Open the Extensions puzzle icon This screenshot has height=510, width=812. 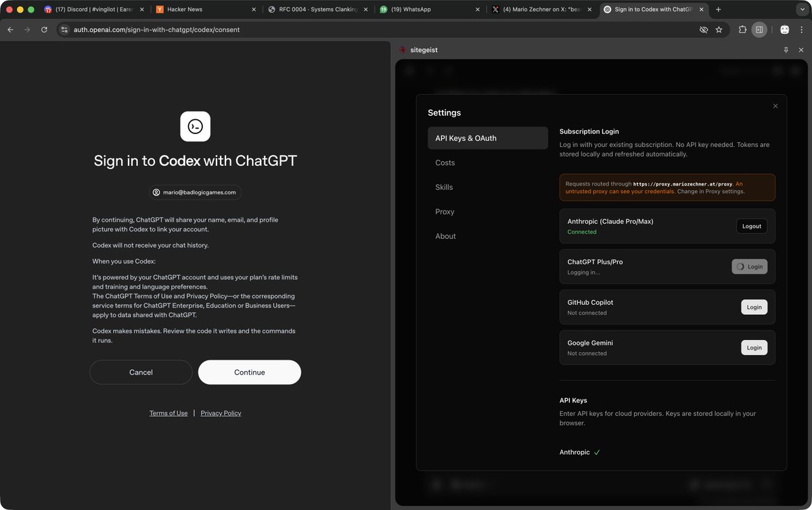tap(742, 30)
